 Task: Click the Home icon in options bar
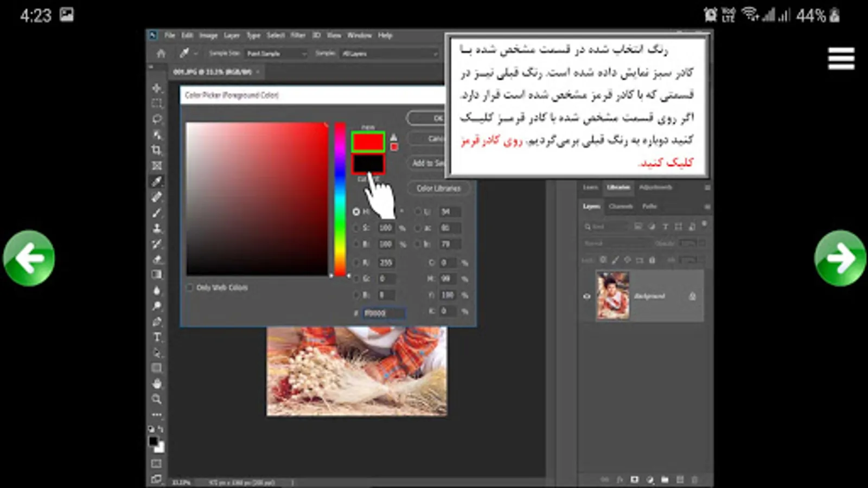point(161,53)
